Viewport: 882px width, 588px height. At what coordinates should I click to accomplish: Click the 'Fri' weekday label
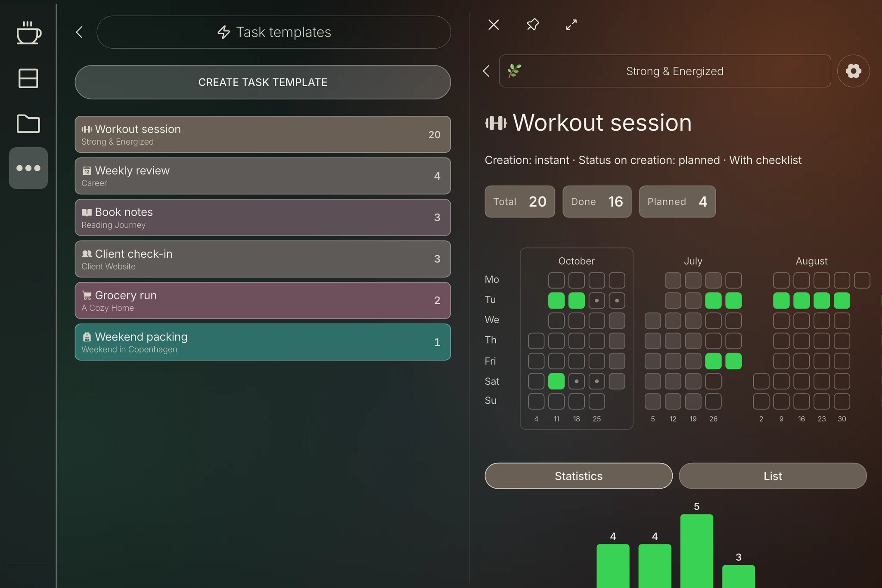490,361
